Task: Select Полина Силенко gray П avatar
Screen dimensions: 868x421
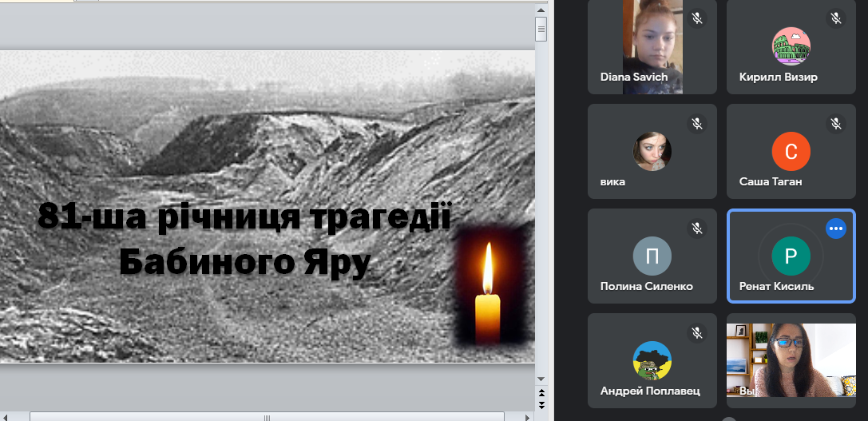Action: tap(652, 256)
